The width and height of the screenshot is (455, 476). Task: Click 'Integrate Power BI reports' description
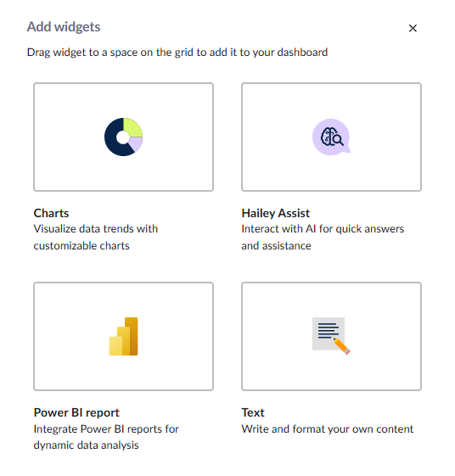point(106,437)
